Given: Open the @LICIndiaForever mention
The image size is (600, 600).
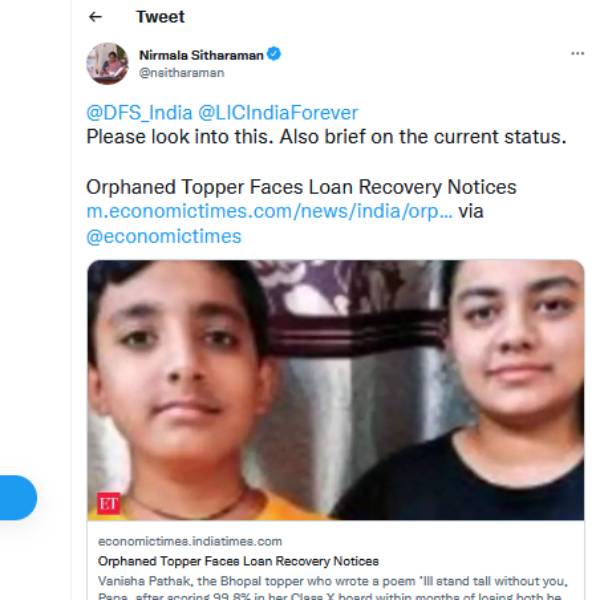Looking at the screenshot, I should [x=278, y=113].
